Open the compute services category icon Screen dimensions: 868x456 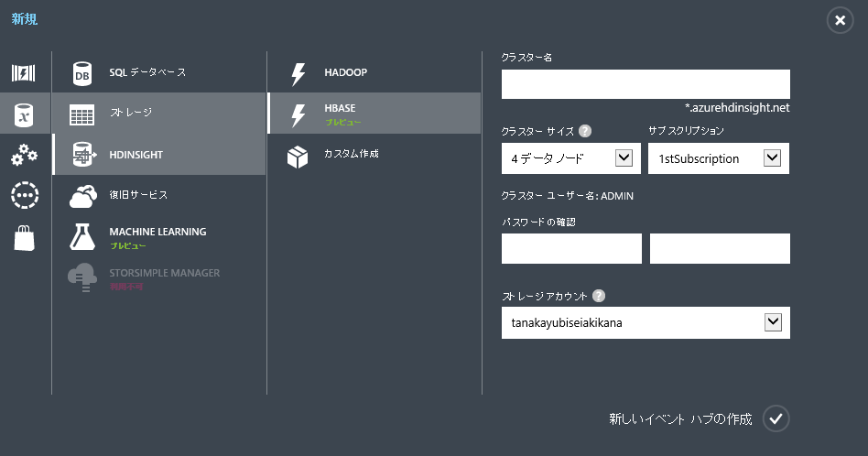tap(24, 74)
